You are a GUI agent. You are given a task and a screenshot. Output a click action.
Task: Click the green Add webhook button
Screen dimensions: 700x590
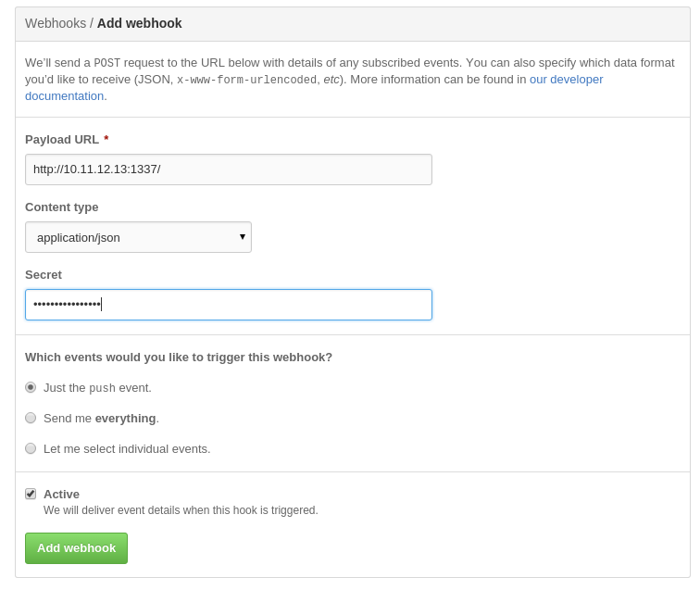[76, 548]
